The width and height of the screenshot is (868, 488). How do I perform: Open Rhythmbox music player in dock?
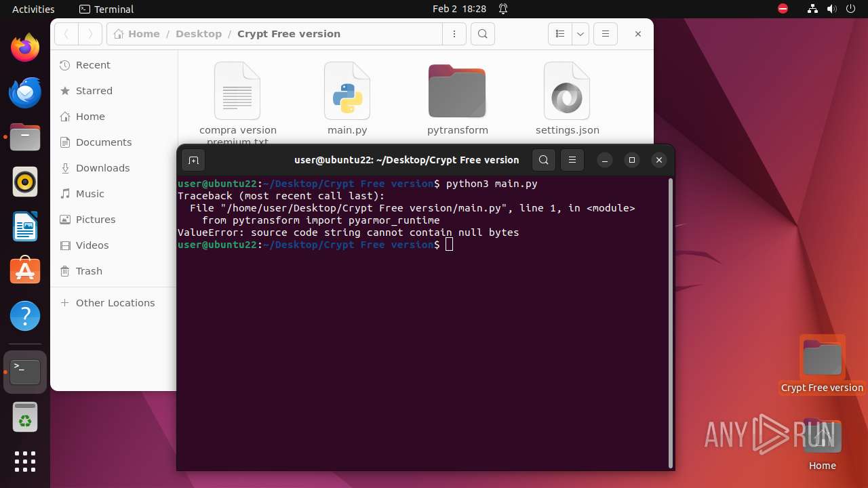point(25,182)
